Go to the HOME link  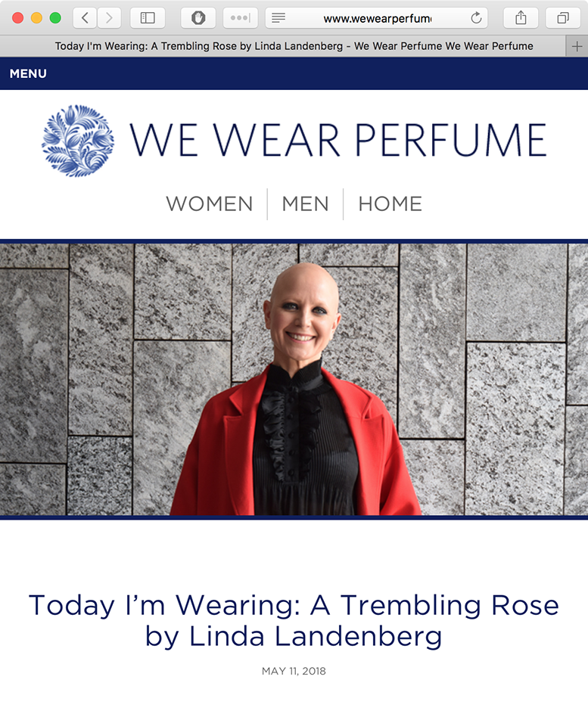(x=390, y=204)
